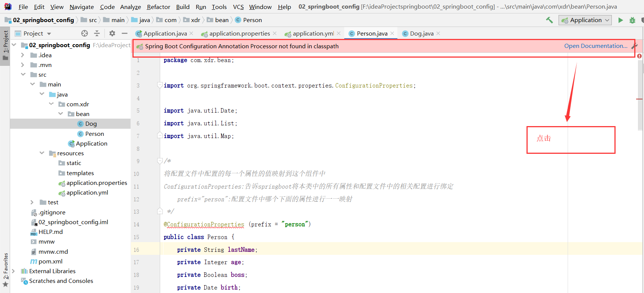This screenshot has width=644, height=293.
Task: Collapse the 02_springboot_config root node
Action: pos(14,45)
